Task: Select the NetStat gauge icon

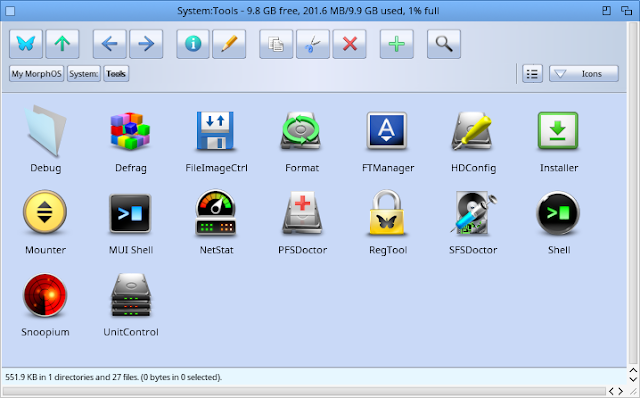Action: point(216,213)
